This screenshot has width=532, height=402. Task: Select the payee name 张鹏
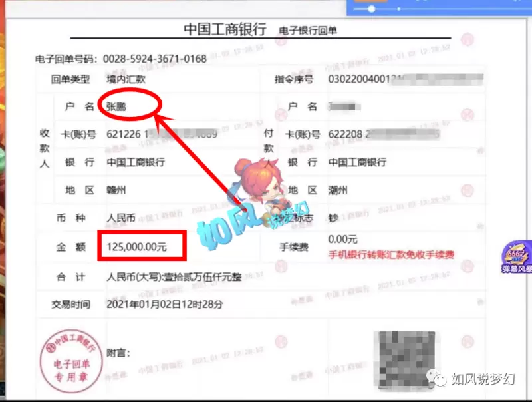pos(116,107)
